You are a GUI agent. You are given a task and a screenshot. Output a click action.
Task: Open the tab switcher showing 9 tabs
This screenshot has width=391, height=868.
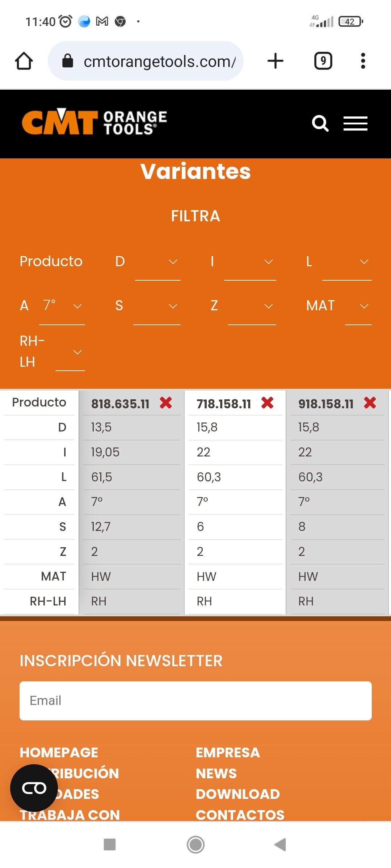pyautogui.click(x=323, y=61)
